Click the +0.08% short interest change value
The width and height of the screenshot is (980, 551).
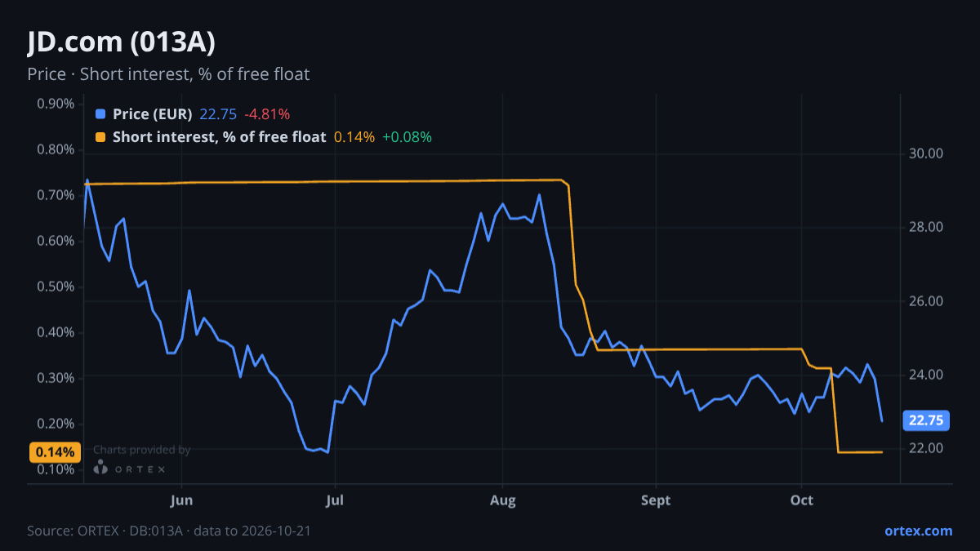(x=407, y=137)
